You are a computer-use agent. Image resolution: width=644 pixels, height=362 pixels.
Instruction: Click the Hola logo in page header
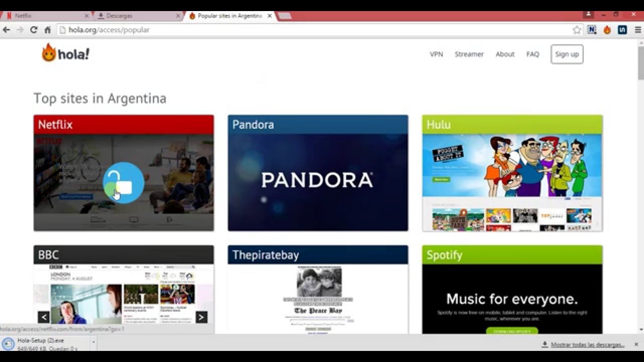pyautogui.click(x=65, y=53)
